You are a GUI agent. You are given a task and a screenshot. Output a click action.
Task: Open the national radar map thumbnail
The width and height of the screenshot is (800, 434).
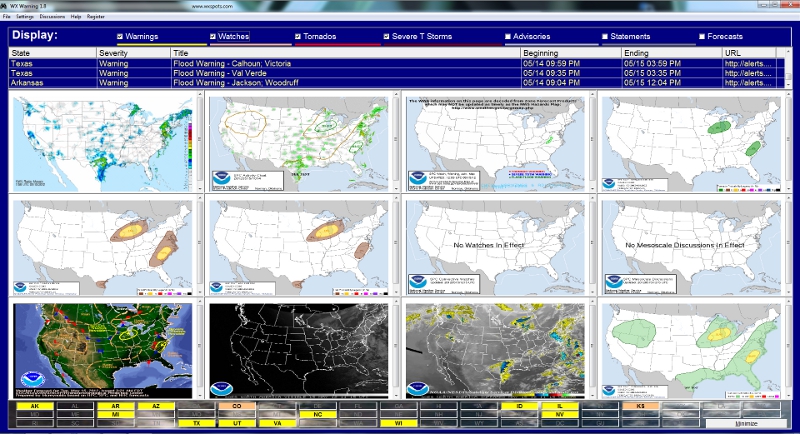pos(102,142)
